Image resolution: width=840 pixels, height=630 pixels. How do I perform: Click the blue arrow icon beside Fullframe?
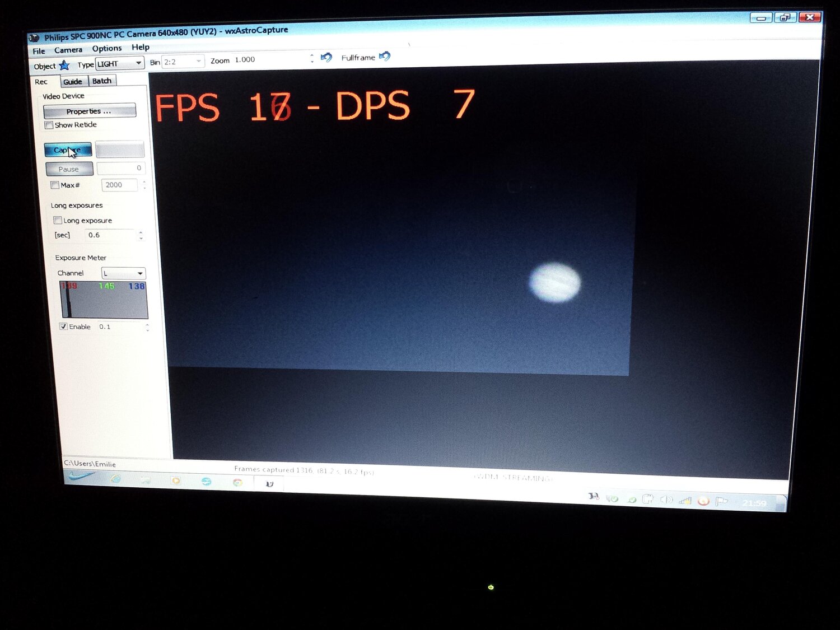pos(385,56)
